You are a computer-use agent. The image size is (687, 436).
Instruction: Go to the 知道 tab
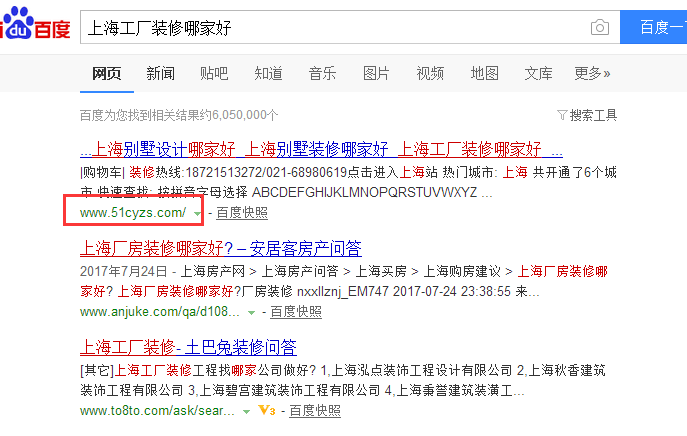coord(268,73)
